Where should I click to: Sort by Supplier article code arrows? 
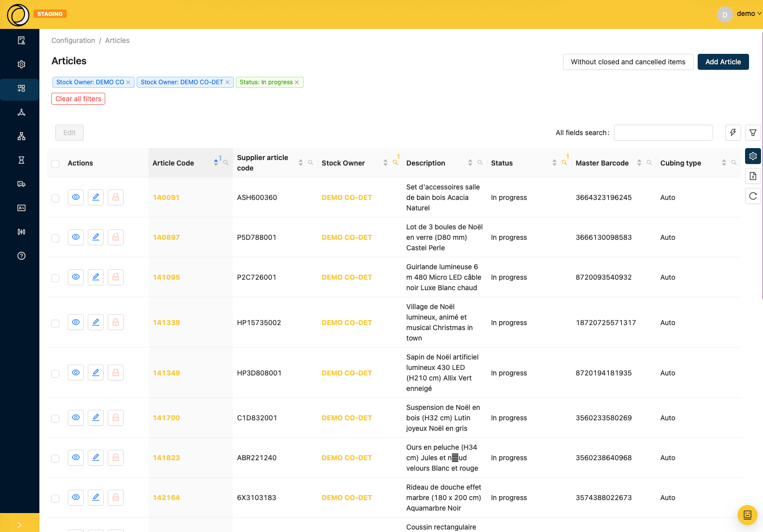[301, 163]
